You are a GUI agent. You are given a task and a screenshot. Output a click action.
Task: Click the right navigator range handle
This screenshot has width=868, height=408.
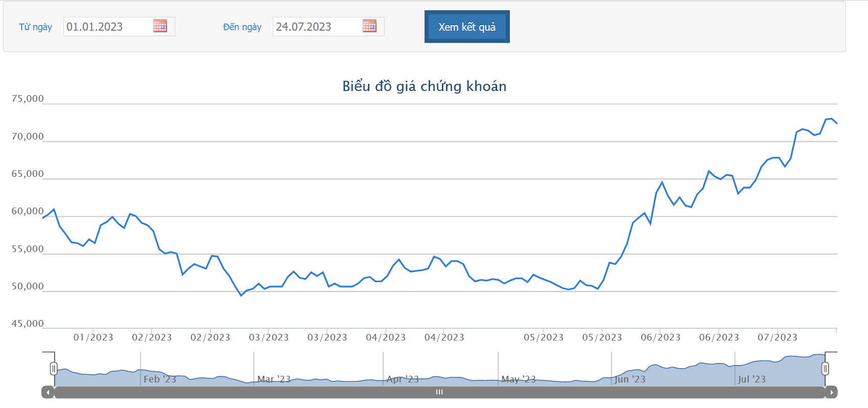[x=825, y=368]
